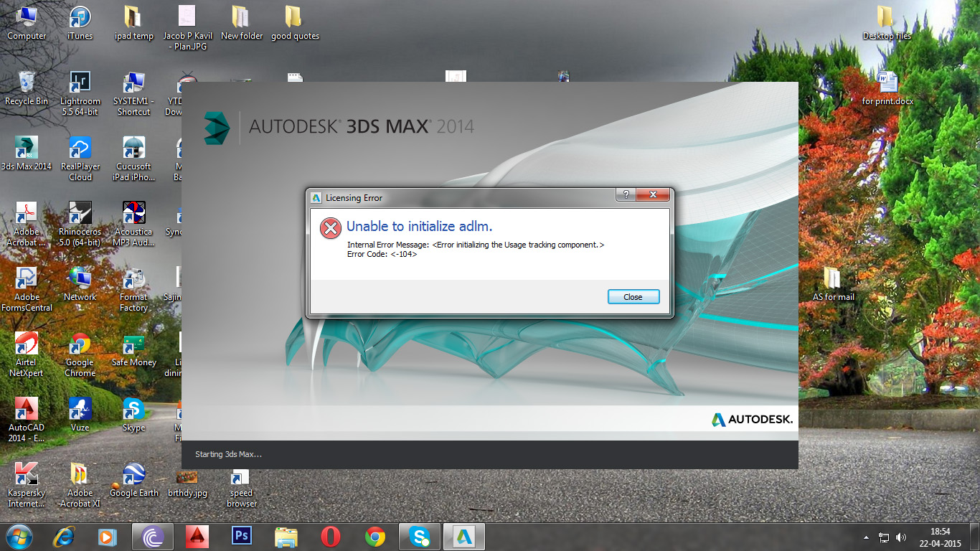Click the 'Starting 3ds Max...' status text on splash
The height and width of the screenshot is (551, 980).
point(228,454)
